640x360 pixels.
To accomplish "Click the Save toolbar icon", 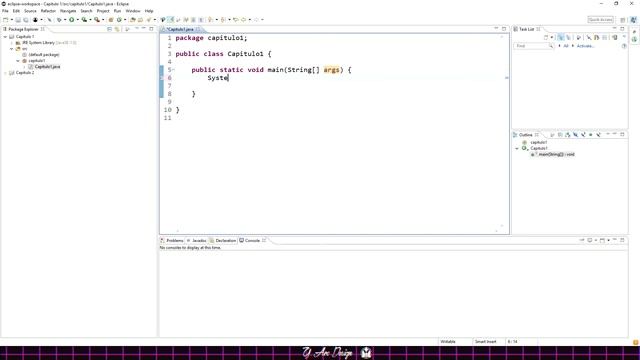I will (x=18, y=20).
